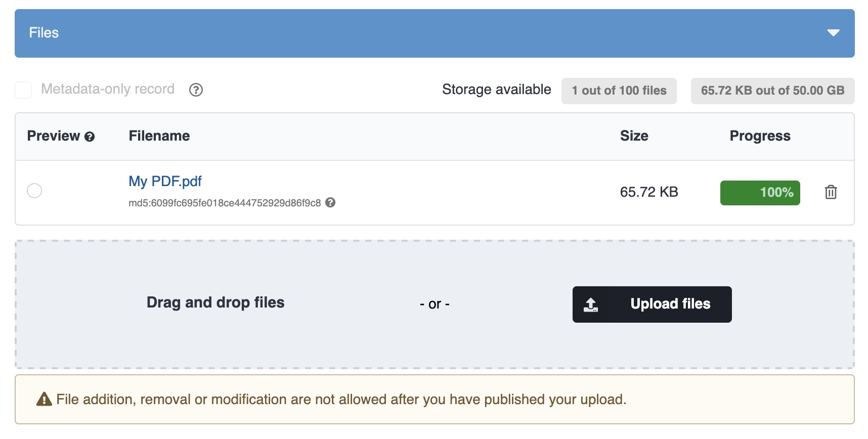Select preview radio for My PDF.pdf
Screen dimensions: 868x439
(x=34, y=191)
